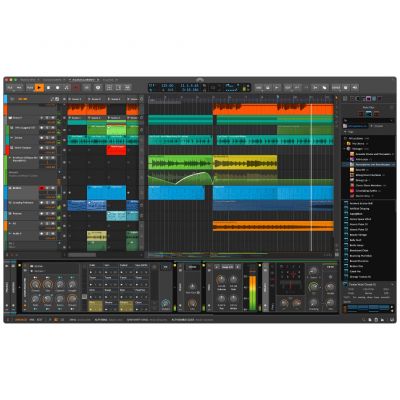Select the yellow audio clip in the arranger

[245, 162]
